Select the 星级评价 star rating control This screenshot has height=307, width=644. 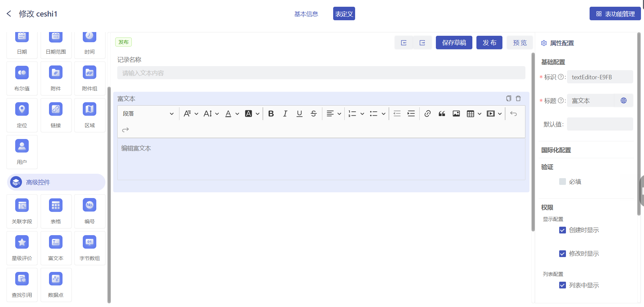[22, 248]
